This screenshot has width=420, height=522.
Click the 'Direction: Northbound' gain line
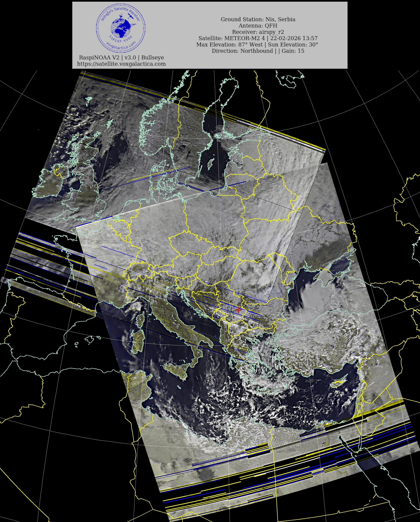coord(258,51)
